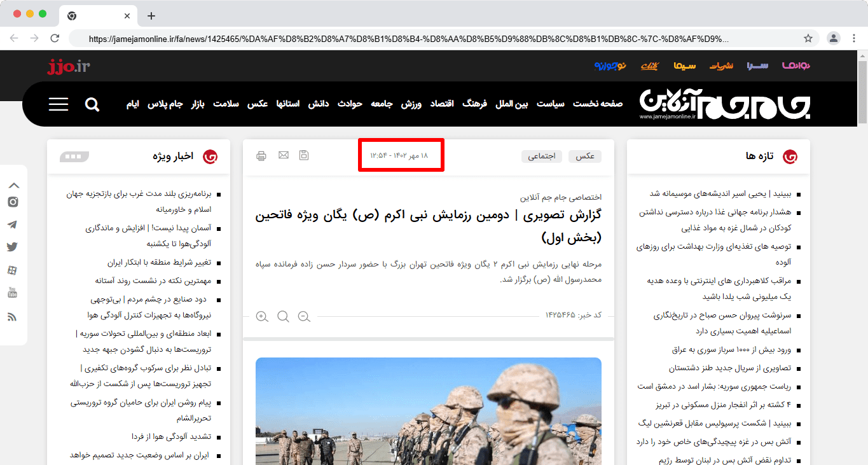The image size is (868, 465).
Task: Expand the three-dots button beside اخبار ویژه
Action: point(74,156)
